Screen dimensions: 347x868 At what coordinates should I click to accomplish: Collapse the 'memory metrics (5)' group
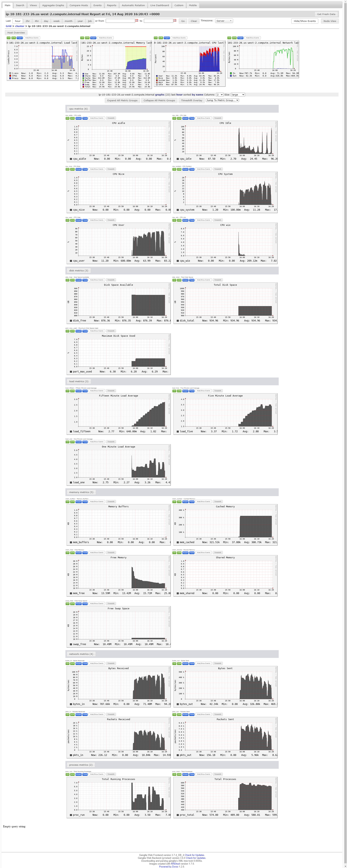(81, 492)
